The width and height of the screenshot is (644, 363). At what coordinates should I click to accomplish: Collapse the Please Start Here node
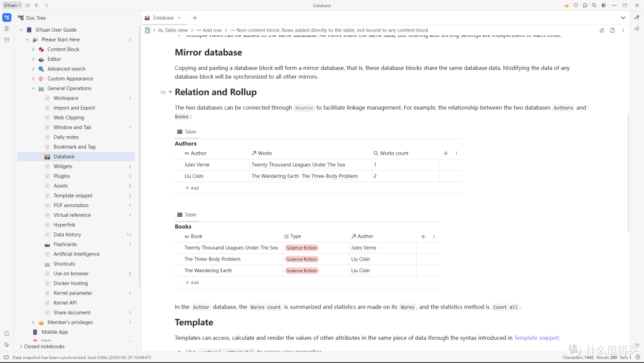[27, 39]
